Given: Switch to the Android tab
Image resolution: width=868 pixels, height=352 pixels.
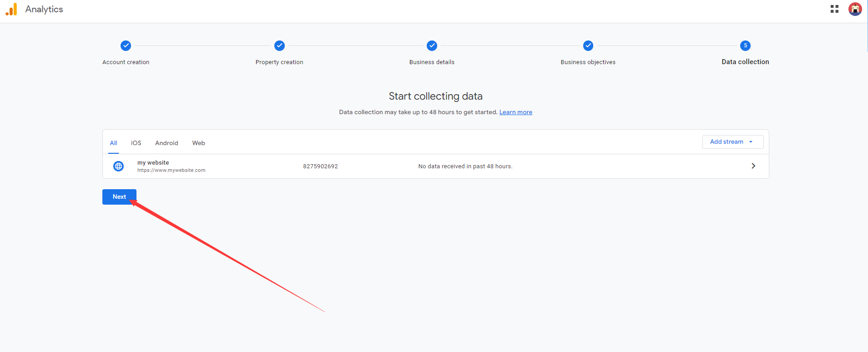Looking at the screenshot, I should tap(167, 143).
